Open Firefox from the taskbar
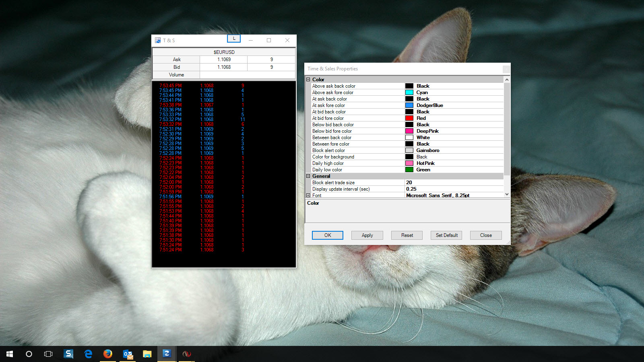The height and width of the screenshot is (362, 644). [x=107, y=354]
